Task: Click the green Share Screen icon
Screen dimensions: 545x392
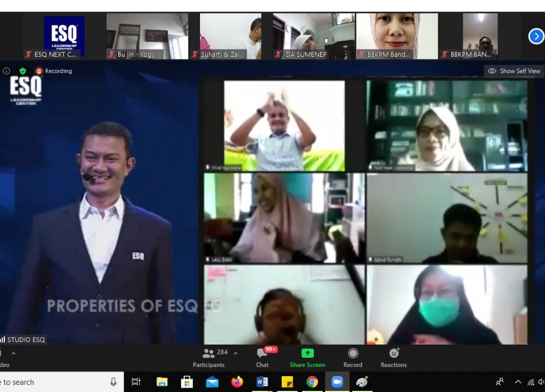Action: coord(307,358)
